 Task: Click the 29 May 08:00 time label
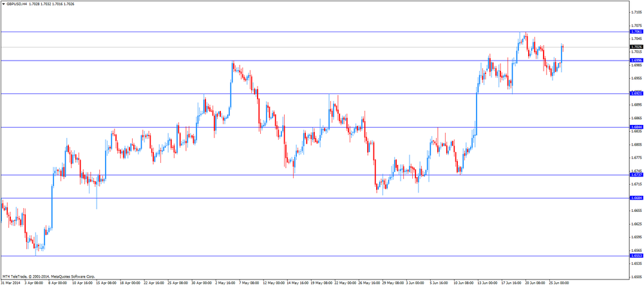pos(393,283)
